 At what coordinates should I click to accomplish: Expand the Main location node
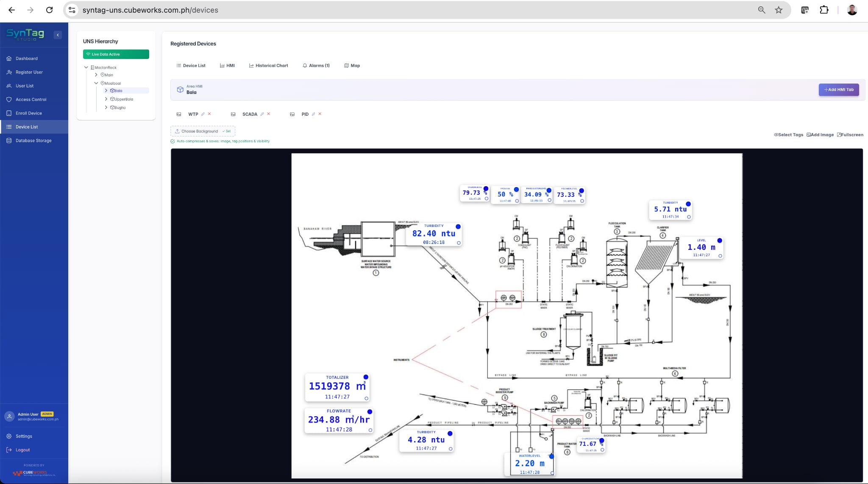(96, 75)
